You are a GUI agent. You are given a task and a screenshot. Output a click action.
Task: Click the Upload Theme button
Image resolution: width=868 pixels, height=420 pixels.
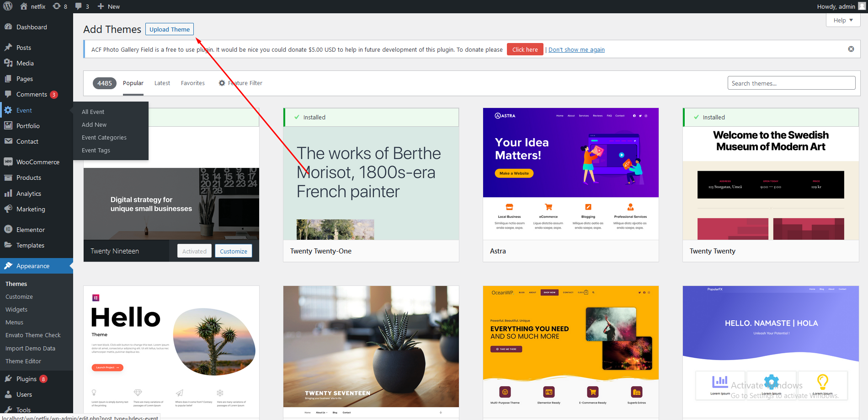(x=170, y=29)
